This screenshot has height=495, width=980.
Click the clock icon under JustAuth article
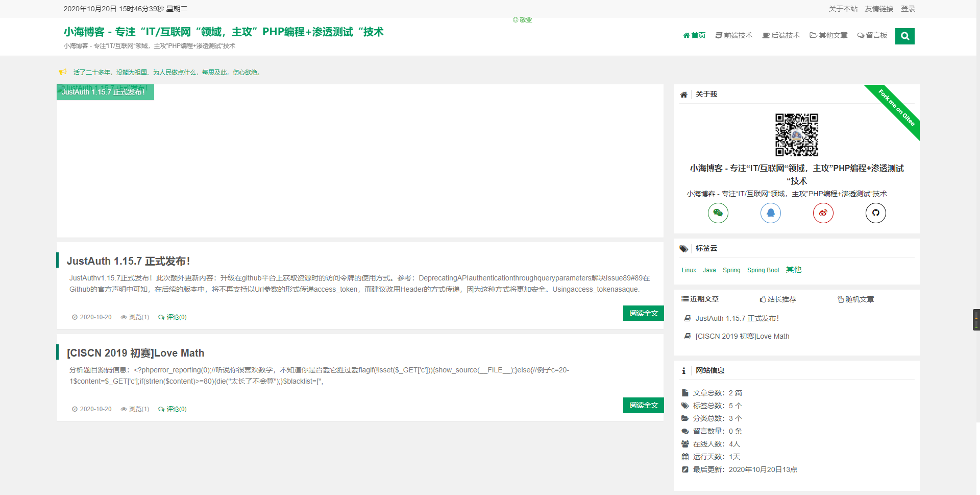coord(75,317)
